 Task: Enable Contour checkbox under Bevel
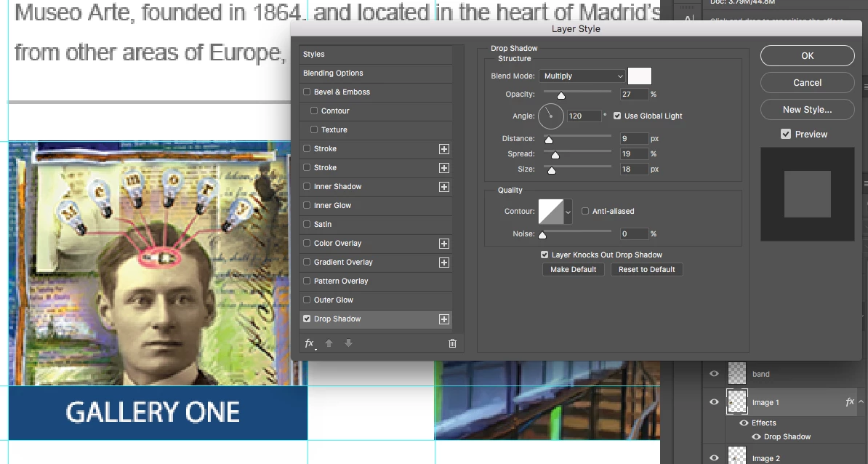pyautogui.click(x=314, y=111)
